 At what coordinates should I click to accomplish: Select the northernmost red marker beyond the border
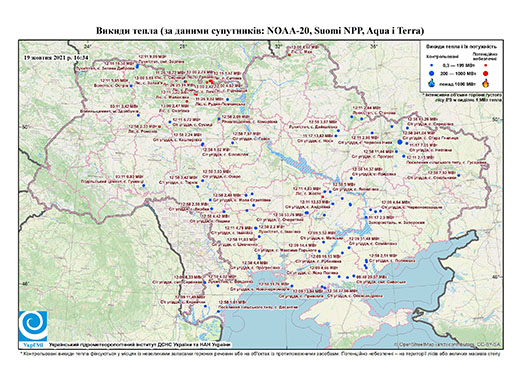click(x=289, y=55)
